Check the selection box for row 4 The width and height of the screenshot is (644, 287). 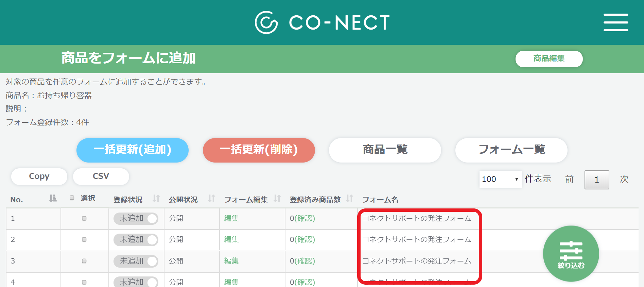(x=84, y=282)
